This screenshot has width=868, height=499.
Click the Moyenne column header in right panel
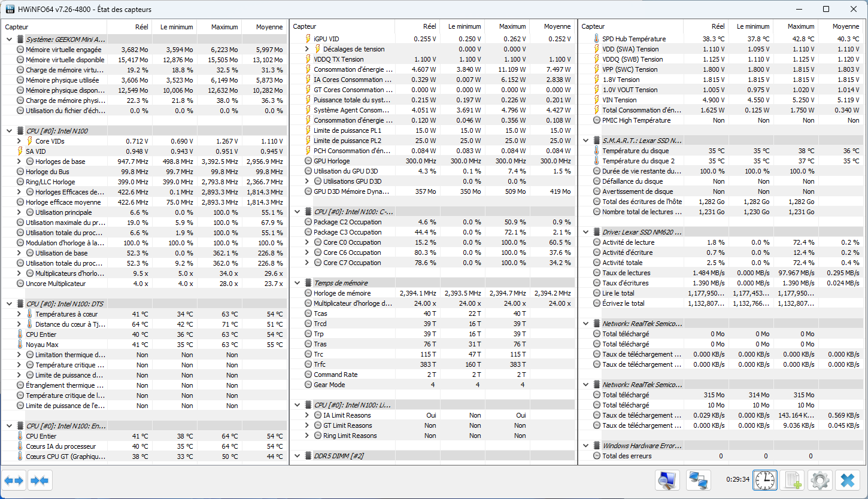click(x=840, y=27)
